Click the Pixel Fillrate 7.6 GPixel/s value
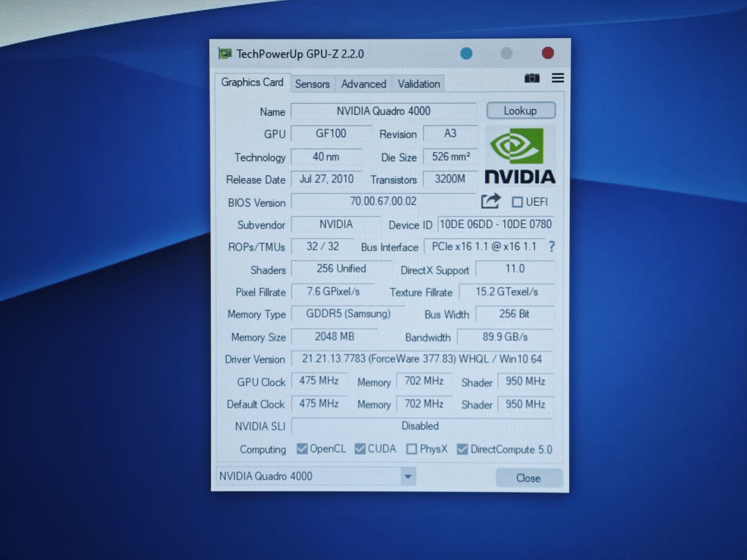Screen dimensions: 747x560 tap(333, 292)
